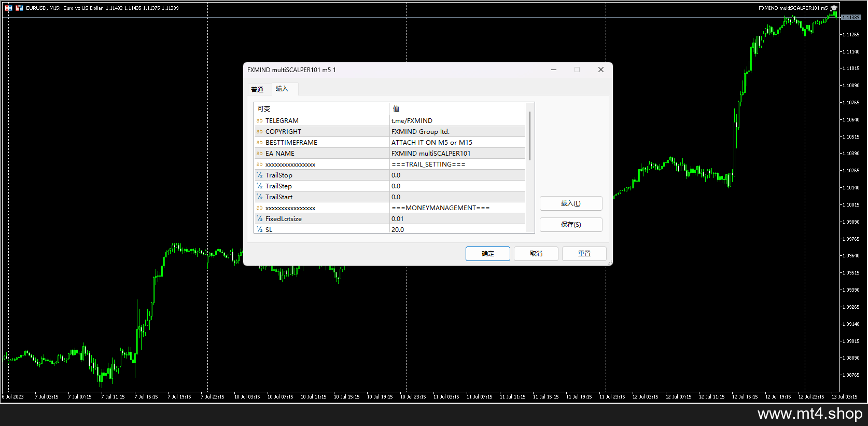This screenshot has height=426, width=868.
Task: Edit the TrailStop value 0.0
Action: click(457, 175)
